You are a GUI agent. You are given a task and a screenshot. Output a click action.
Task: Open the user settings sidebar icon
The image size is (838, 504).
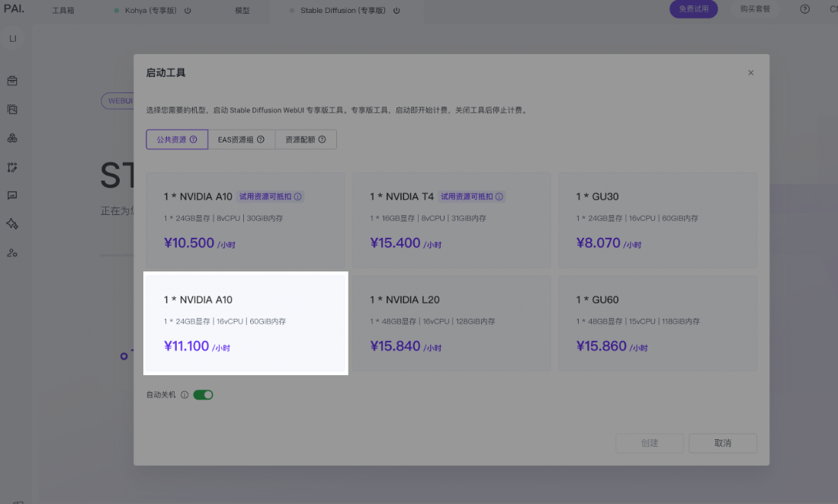tap(12, 253)
